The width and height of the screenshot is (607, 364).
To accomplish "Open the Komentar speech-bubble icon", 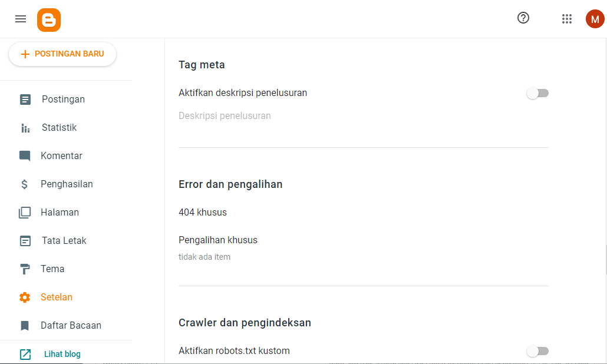I will pos(24,155).
